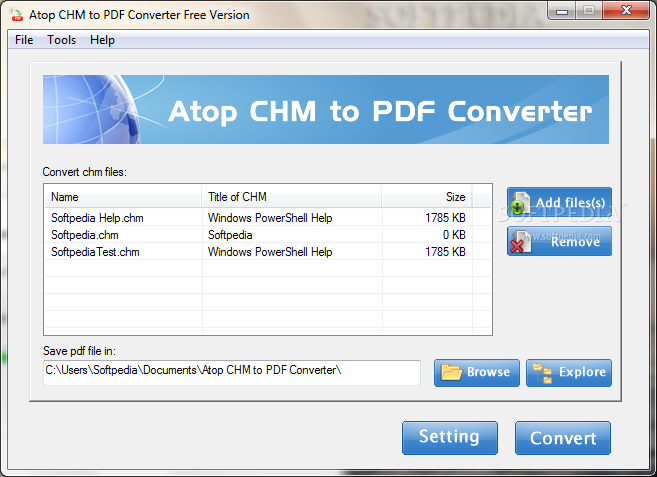Minimize the converter window

[561, 11]
